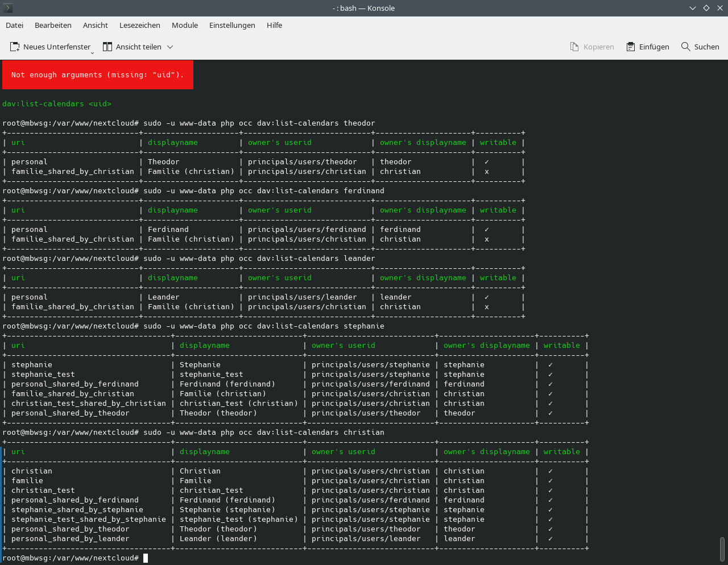
Task: Open the Datei menu
Action: coord(15,25)
